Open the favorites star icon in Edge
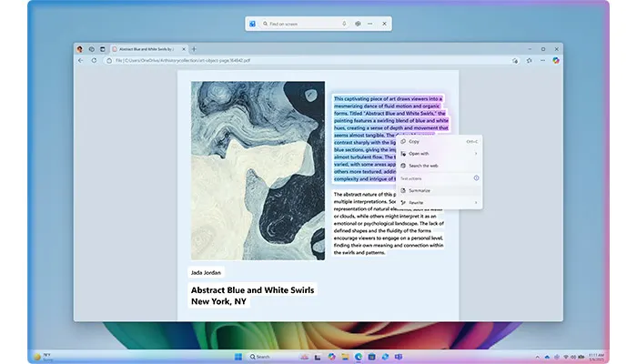Viewport: 637px width, 364px height. coord(529,61)
